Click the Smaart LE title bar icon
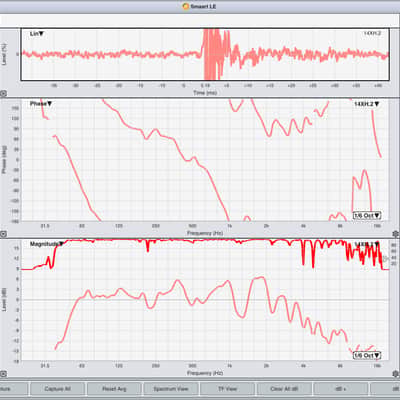This screenshot has width=400, height=400. [186, 6]
